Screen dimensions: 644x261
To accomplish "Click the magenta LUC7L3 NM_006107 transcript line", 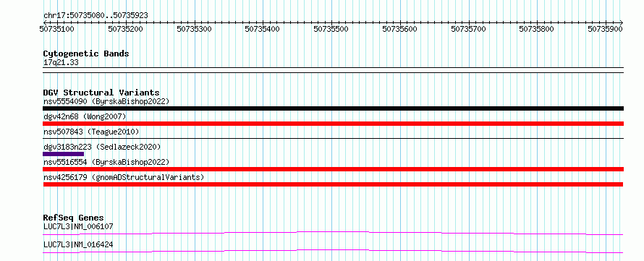I will click(x=333, y=233).
